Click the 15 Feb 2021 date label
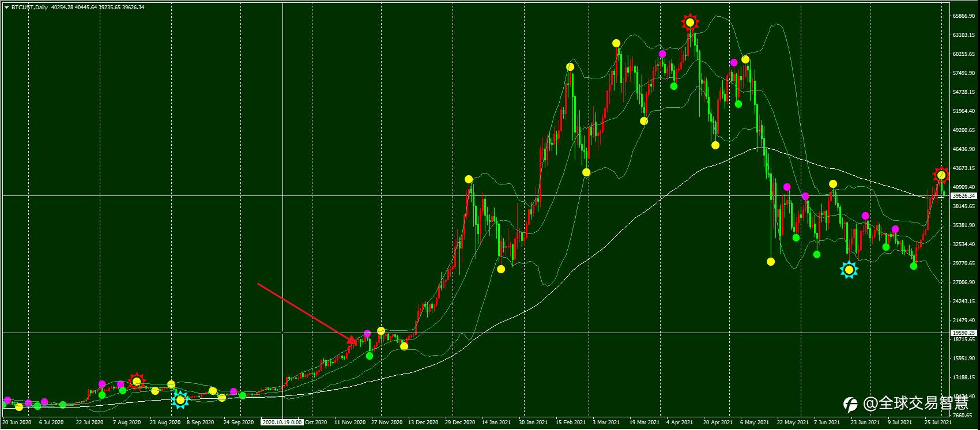This screenshot has height=430, width=980. 570,423
